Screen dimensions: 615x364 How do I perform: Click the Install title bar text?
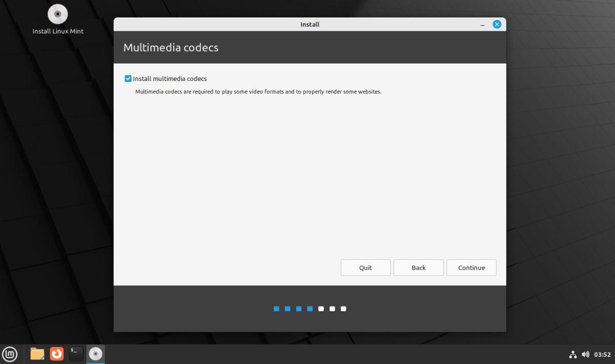click(x=310, y=24)
